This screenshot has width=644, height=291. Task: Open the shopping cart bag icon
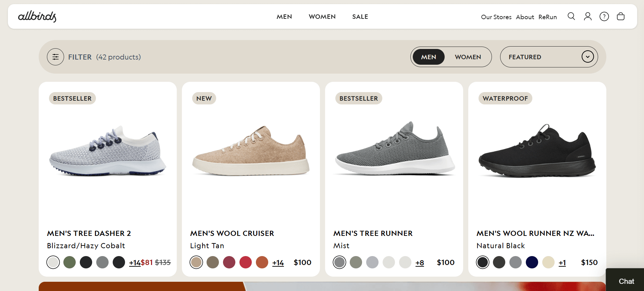click(x=621, y=16)
